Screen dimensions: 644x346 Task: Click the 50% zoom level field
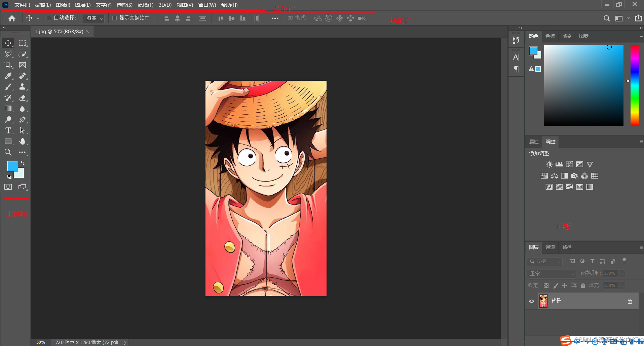[x=41, y=342]
